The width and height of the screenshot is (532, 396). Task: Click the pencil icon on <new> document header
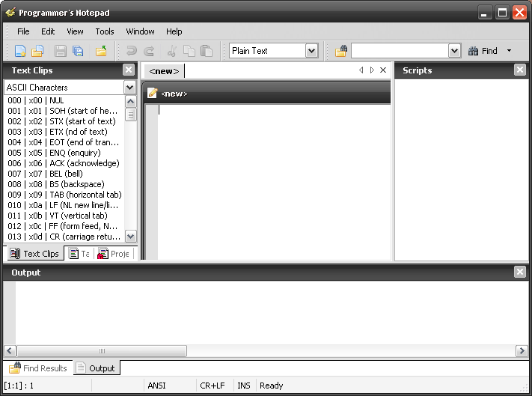(x=153, y=93)
